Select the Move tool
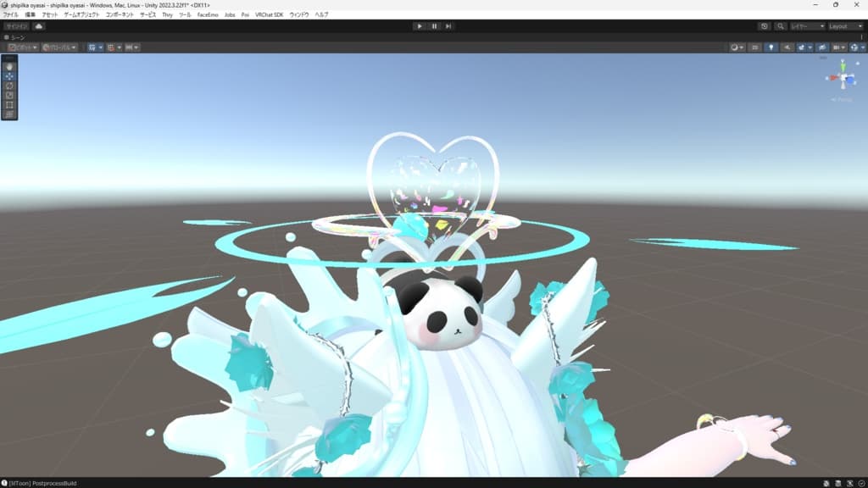This screenshot has height=488, width=868. coord(9,76)
